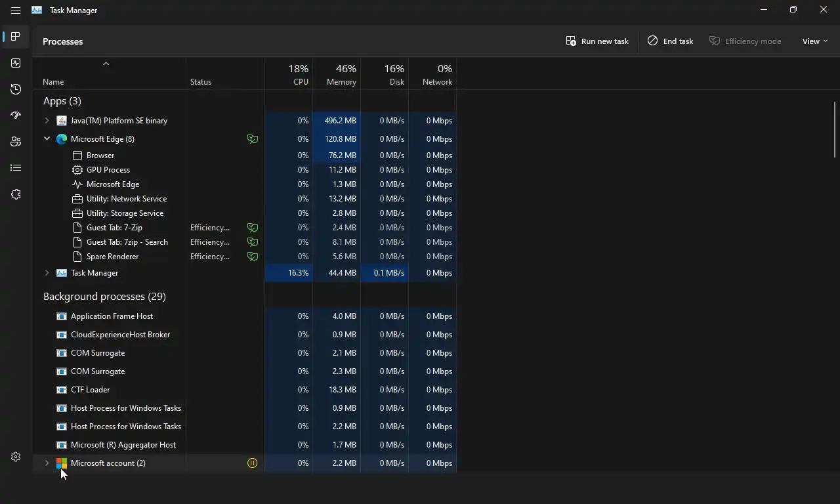The width and height of the screenshot is (840, 504).
Task: Click the Microsoft Edge app icon
Action: (x=62, y=139)
